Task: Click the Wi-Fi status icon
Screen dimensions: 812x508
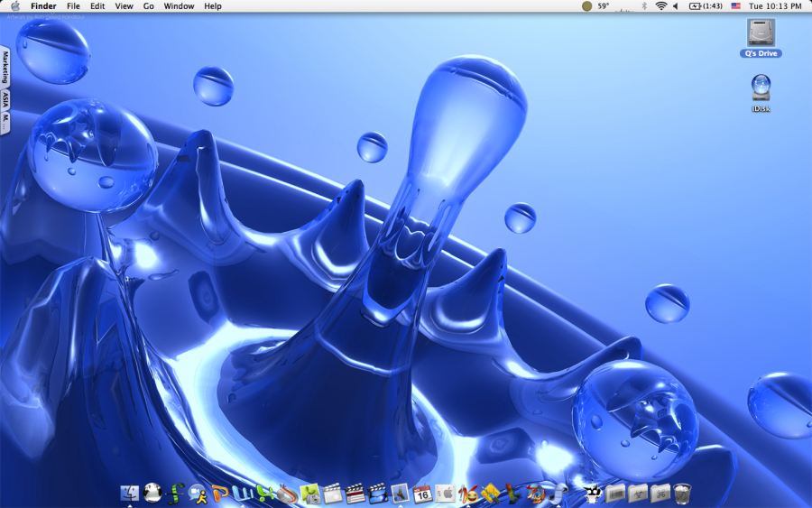Action: 660,6
